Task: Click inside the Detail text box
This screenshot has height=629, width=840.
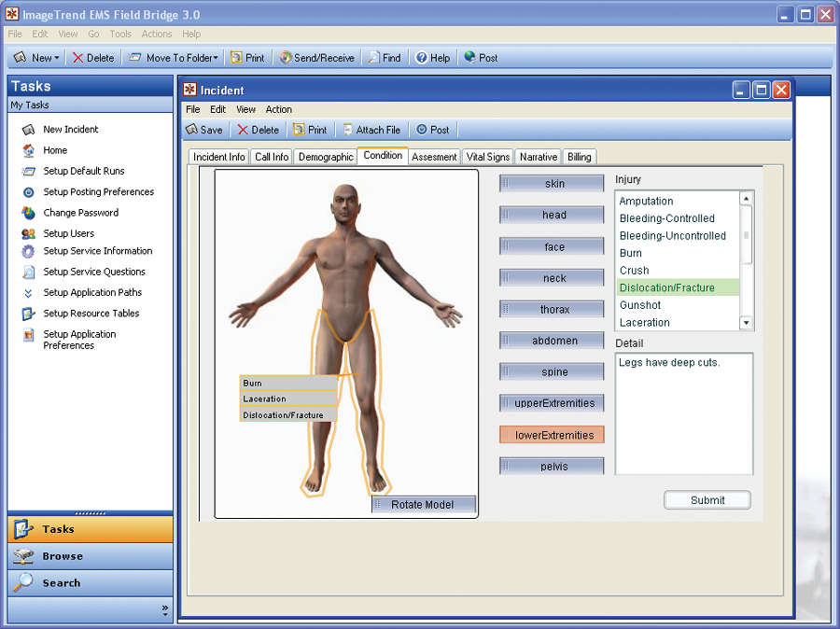Action: [683, 413]
